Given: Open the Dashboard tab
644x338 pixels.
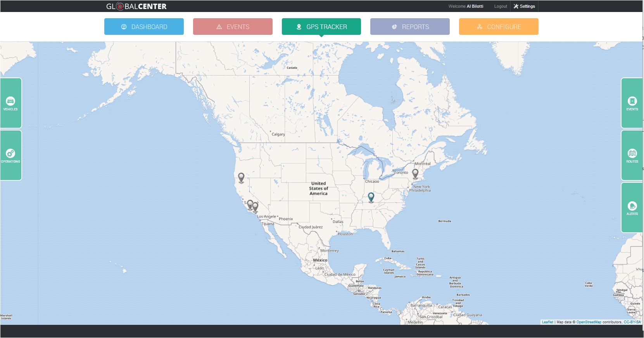Looking at the screenshot, I should point(144,27).
